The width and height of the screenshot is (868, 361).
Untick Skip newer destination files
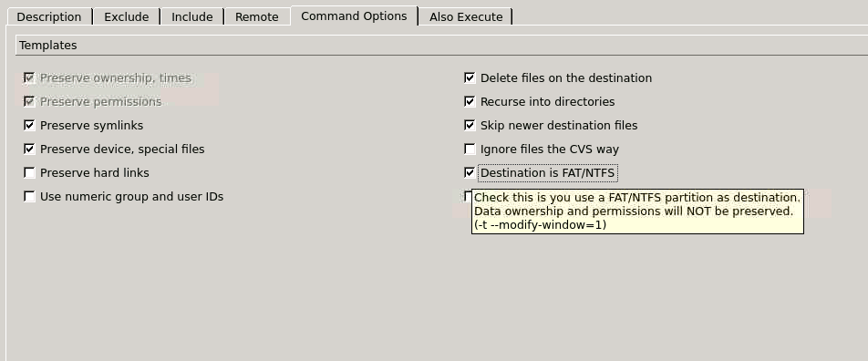pos(470,126)
